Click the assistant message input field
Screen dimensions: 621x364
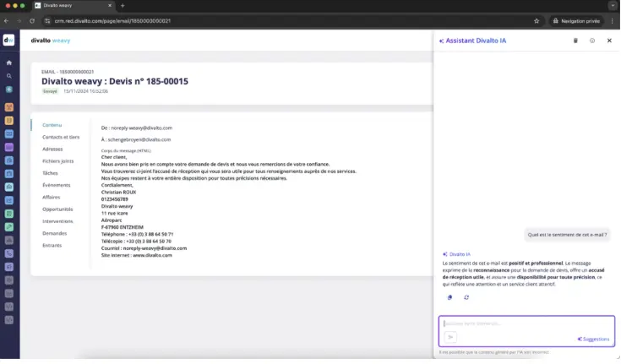click(x=524, y=323)
